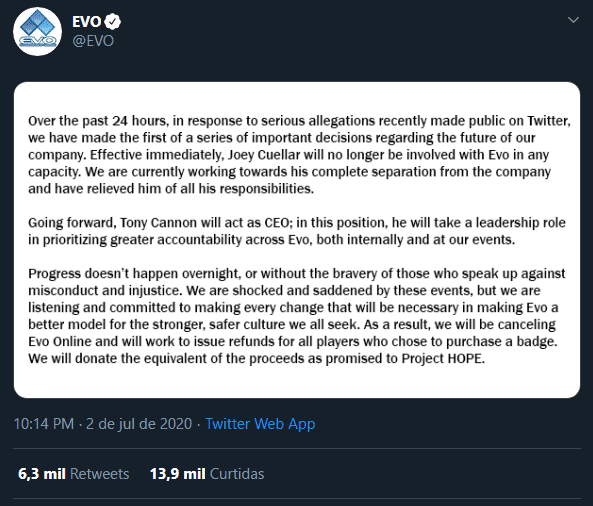
Task: Open the Curtidas likes list
Action: (237, 474)
